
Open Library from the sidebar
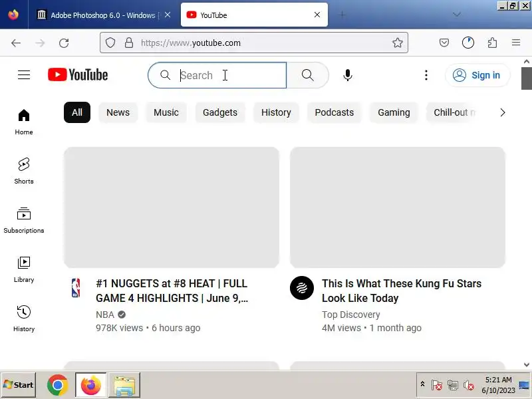[24, 269]
